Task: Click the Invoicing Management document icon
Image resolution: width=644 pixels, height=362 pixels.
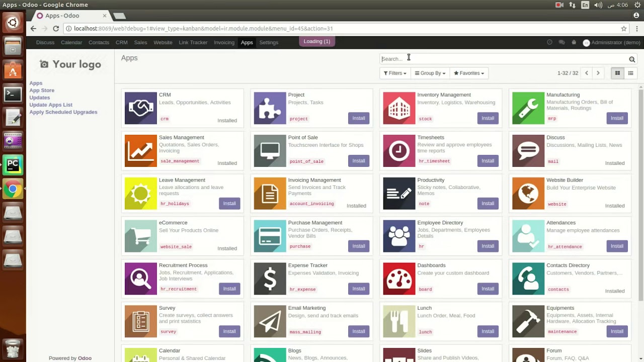Action: tap(270, 194)
